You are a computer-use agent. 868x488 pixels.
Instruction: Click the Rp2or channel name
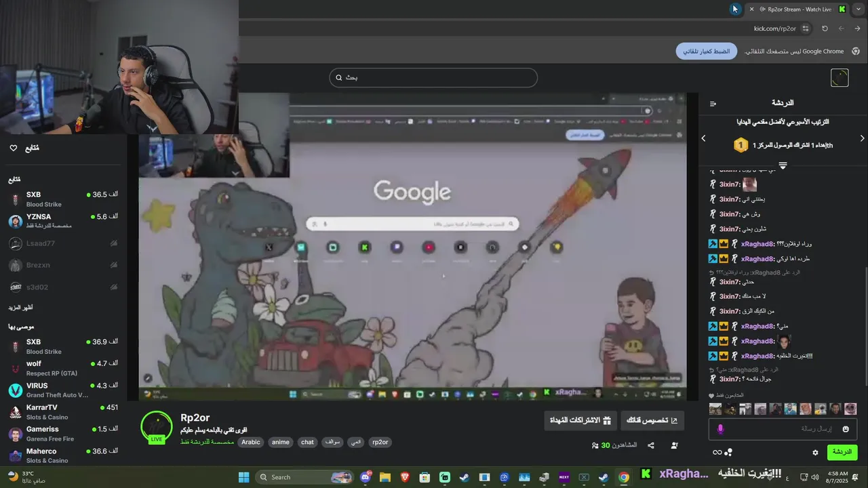195,418
